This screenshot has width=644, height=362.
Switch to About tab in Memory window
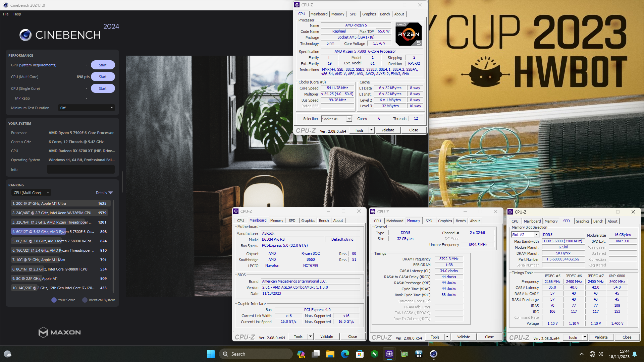tap(475, 221)
